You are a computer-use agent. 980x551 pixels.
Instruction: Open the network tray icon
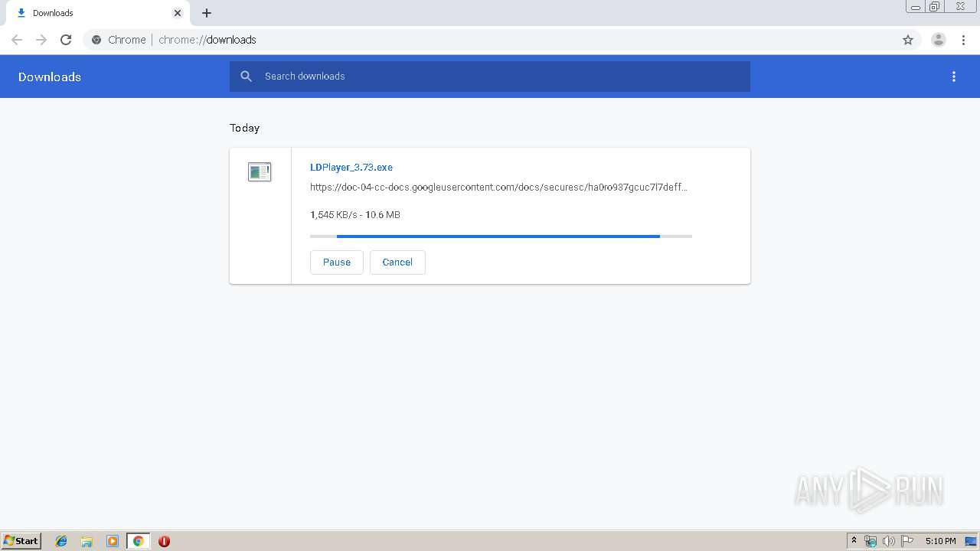871,541
